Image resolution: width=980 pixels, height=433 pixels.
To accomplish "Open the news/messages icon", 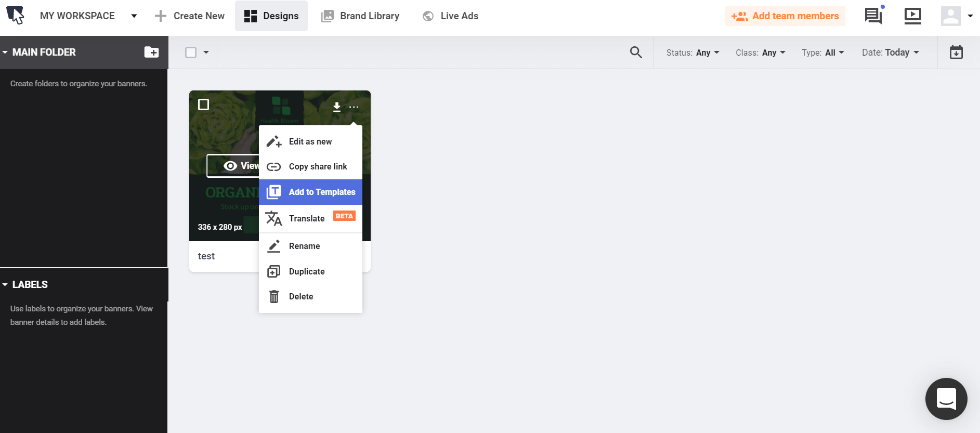I will point(873,16).
